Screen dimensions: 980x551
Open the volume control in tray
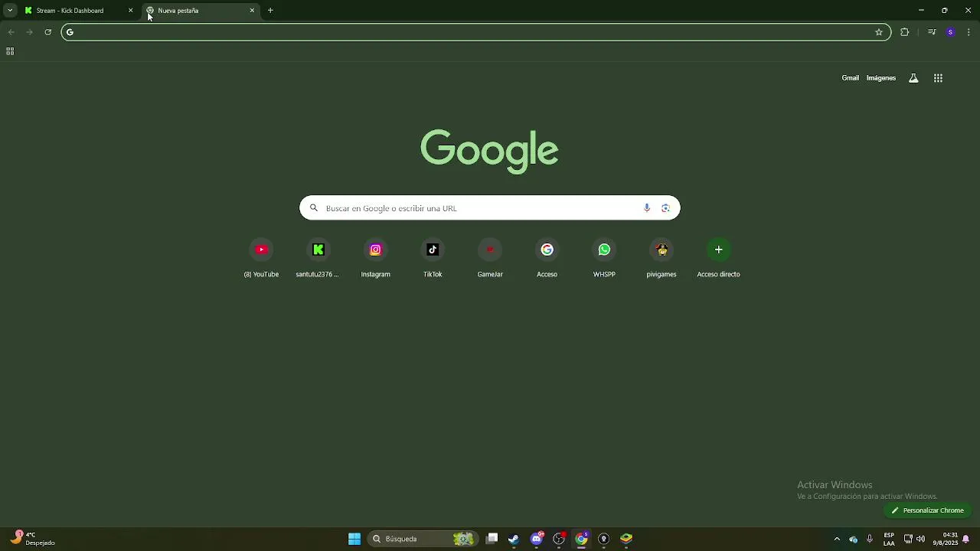(920, 539)
